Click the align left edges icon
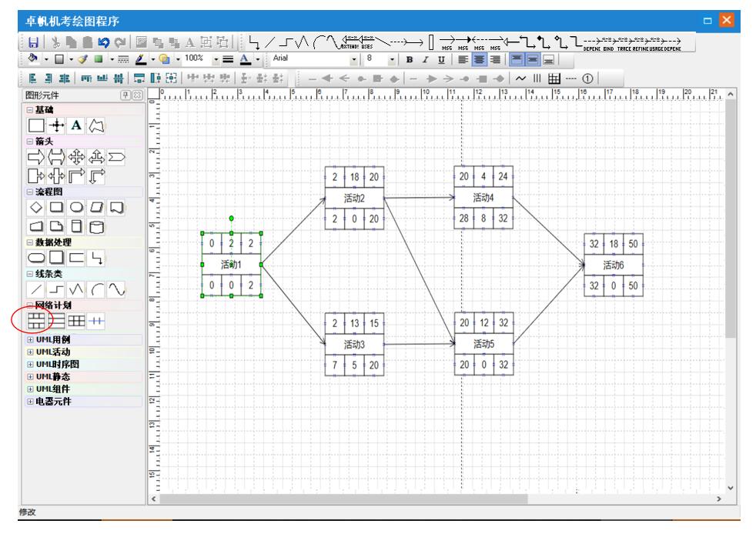 point(33,78)
